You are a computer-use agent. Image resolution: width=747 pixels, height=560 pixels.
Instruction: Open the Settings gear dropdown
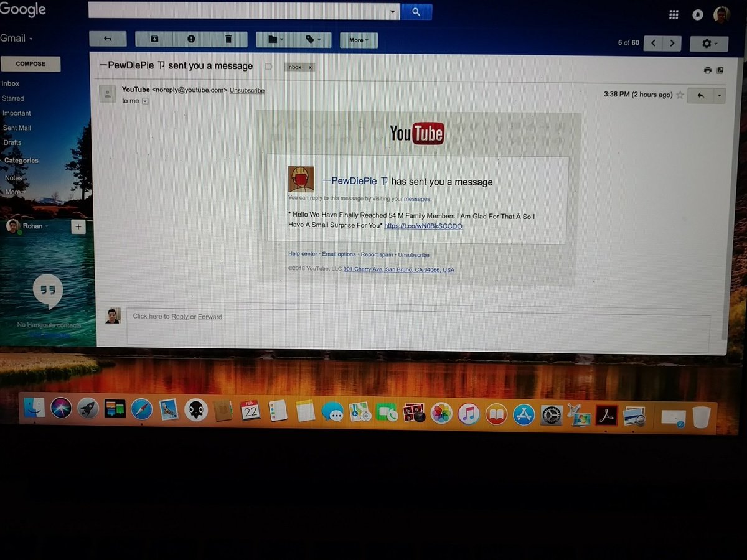(709, 44)
